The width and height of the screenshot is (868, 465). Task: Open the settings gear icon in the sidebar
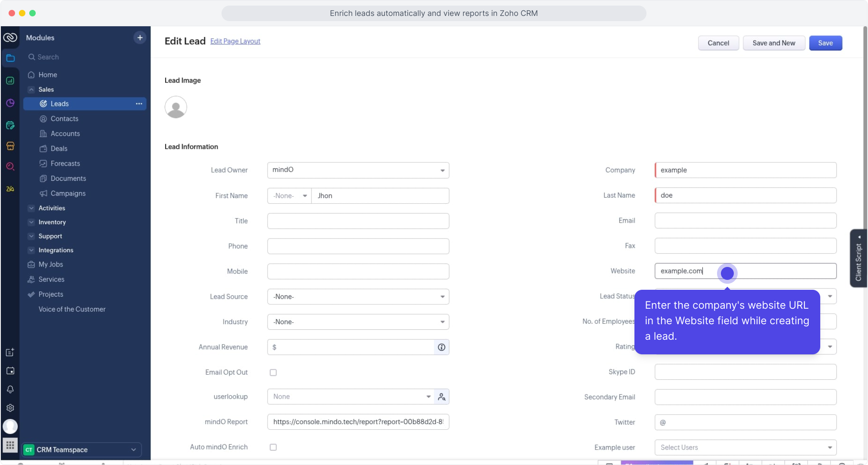(10, 408)
